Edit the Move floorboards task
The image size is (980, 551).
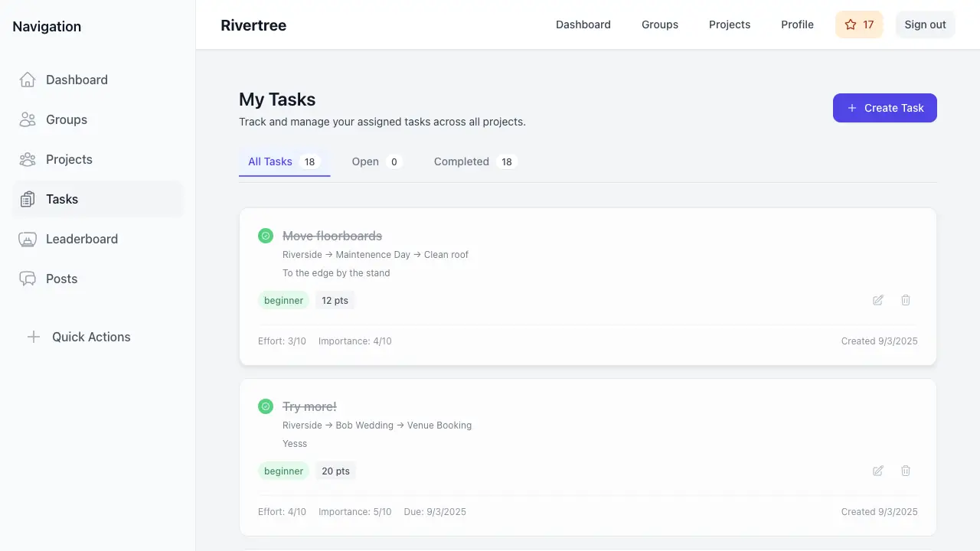coord(878,300)
